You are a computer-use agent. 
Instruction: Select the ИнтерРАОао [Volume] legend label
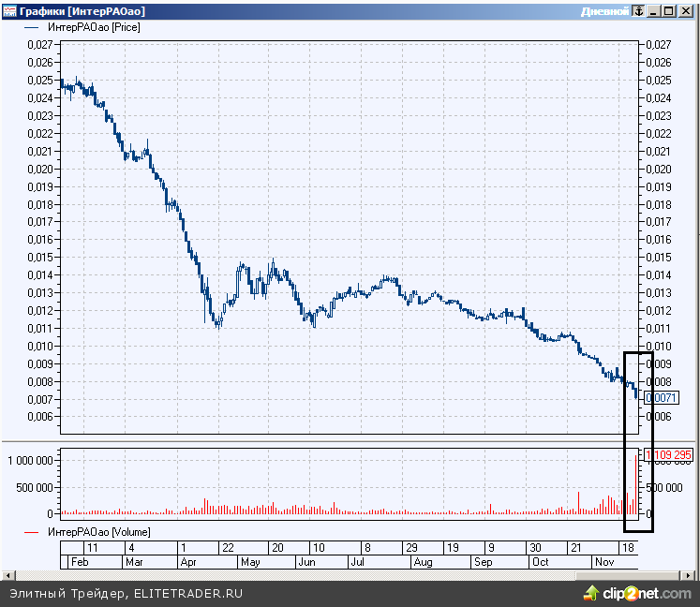tap(98, 531)
